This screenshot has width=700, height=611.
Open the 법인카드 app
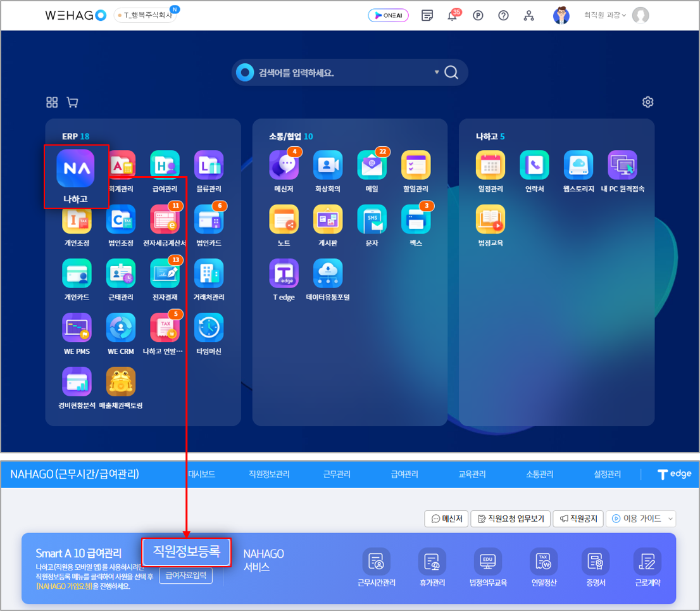click(x=209, y=219)
